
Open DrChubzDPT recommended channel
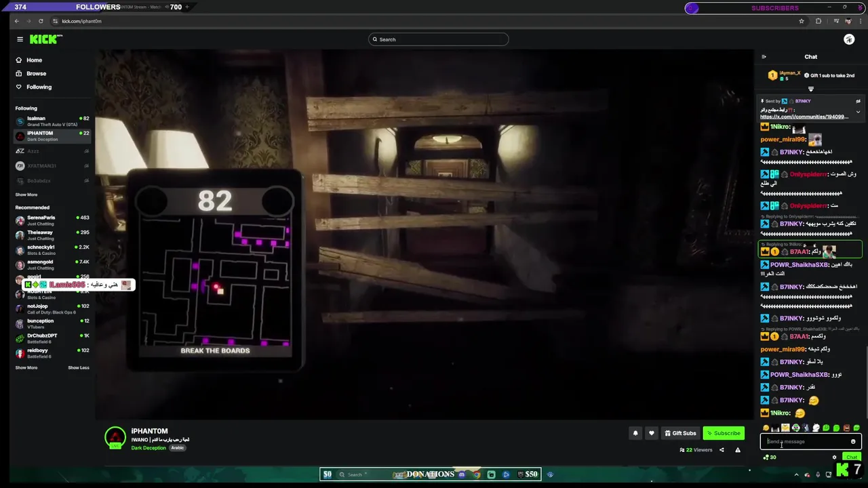pos(53,338)
